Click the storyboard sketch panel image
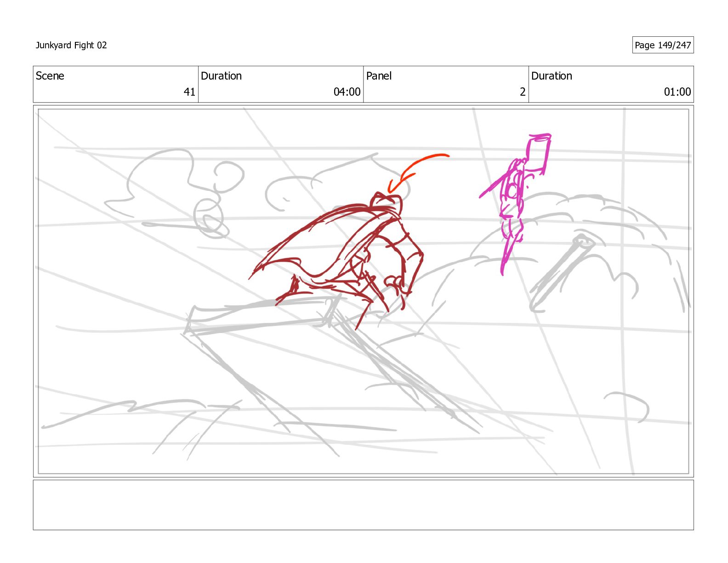Image resolution: width=728 pixels, height=563 pixels. (363, 291)
